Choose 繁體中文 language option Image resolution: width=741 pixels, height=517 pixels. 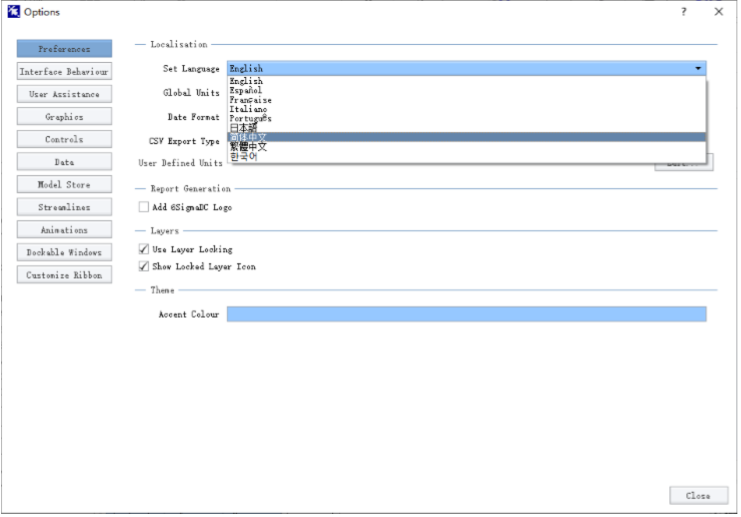pos(248,147)
